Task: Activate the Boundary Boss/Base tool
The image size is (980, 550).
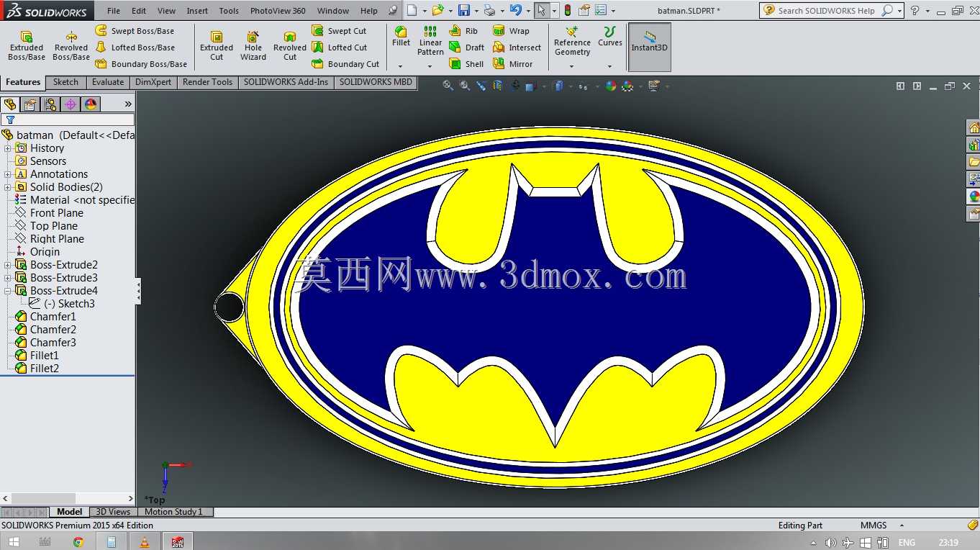Action: 141,64
